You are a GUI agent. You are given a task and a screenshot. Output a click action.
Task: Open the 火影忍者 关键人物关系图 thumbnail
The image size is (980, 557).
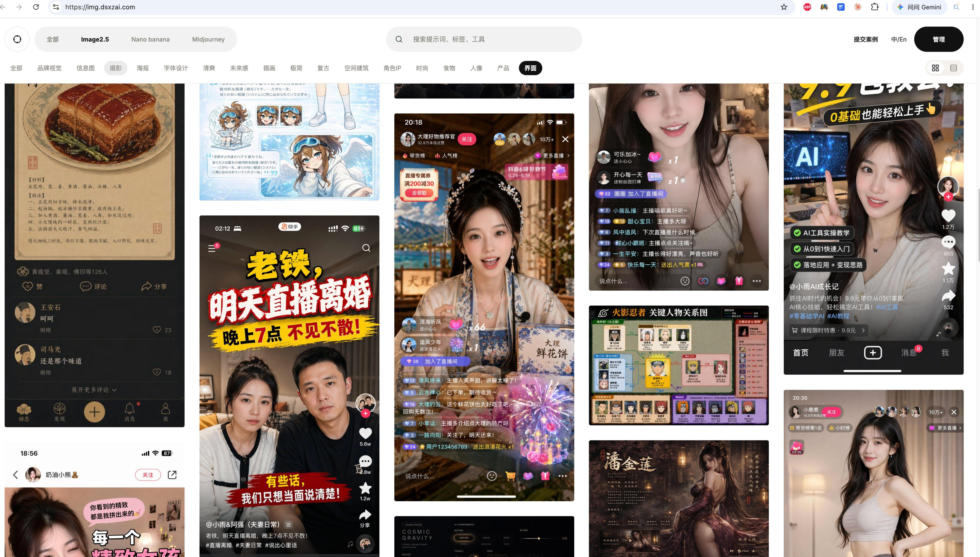[x=679, y=365]
